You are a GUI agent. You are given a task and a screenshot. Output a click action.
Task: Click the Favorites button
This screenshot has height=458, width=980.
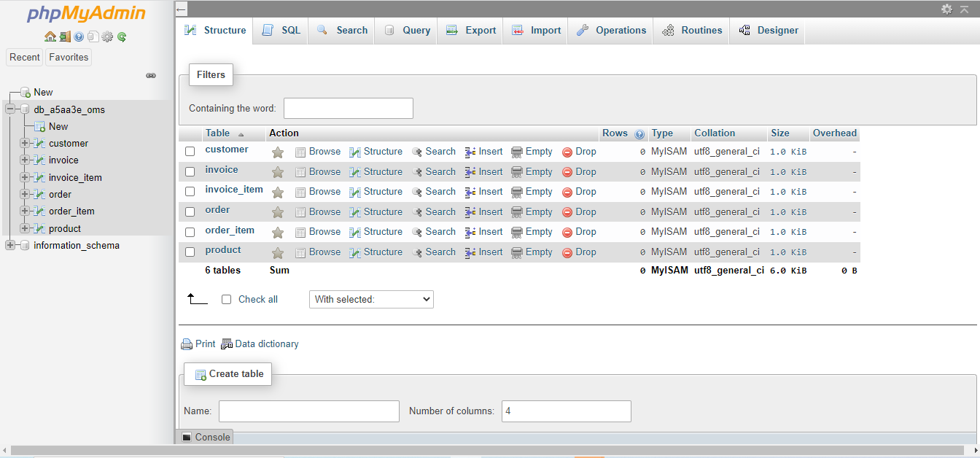click(69, 58)
